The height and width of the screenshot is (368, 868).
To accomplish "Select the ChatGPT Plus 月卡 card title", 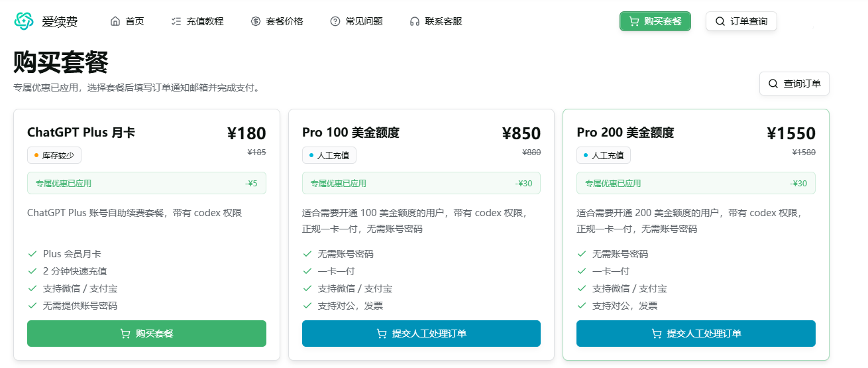I will click(x=81, y=133).
